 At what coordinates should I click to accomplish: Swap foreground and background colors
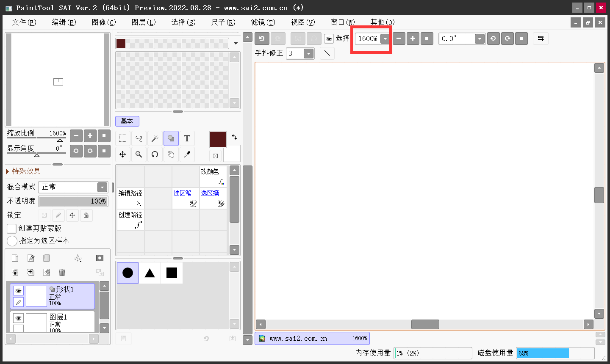(x=234, y=137)
